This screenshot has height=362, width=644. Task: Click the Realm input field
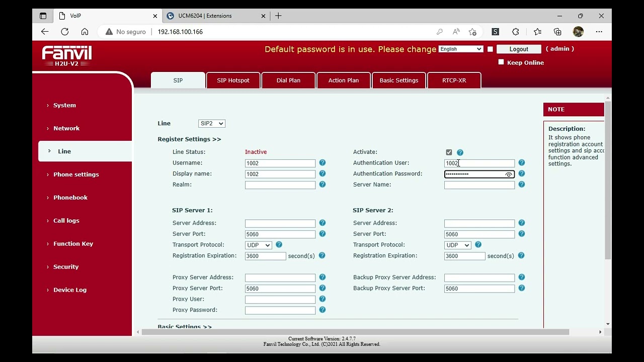(x=280, y=185)
